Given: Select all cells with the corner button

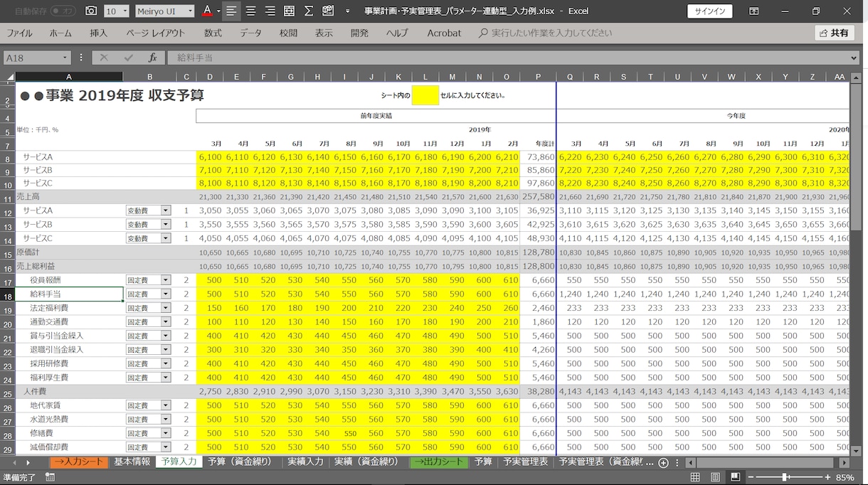Looking at the screenshot, I should coord(9,77).
